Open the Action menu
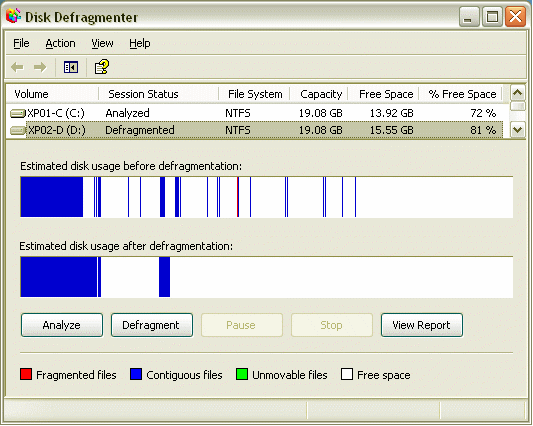 pos(61,44)
